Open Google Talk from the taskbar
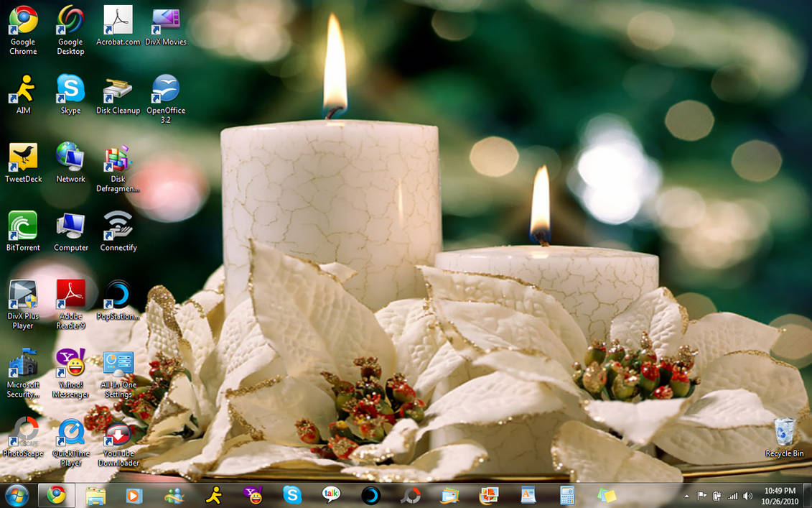Screen dimensions: 812x508 point(332,496)
